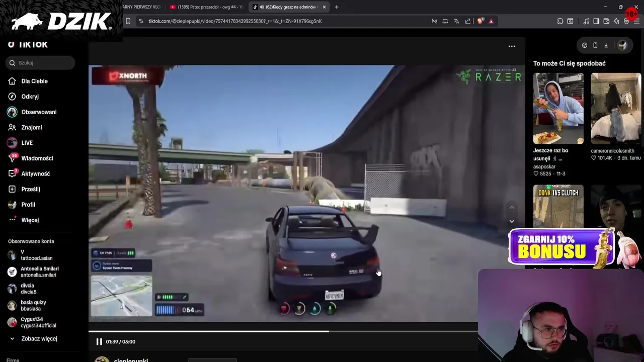This screenshot has width=644, height=362.
Task: Click Jeszcze raz bo usunęli title
Action: coord(551,154)
